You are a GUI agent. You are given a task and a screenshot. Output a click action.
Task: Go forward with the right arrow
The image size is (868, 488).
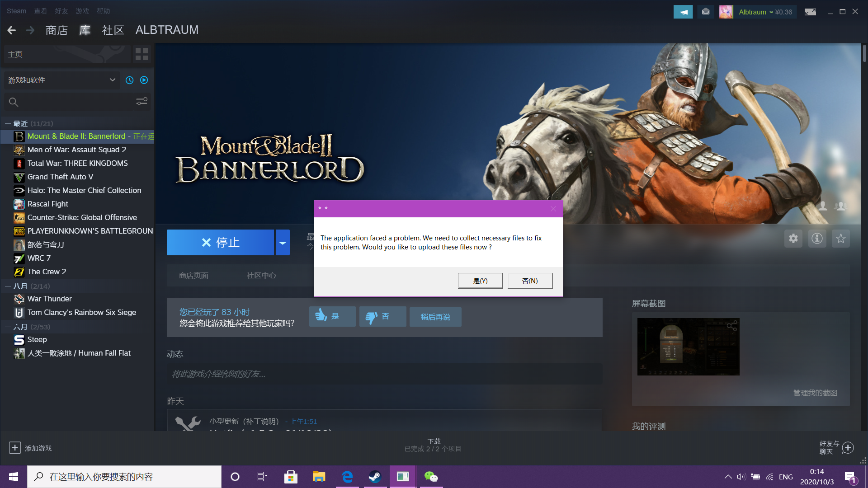click(30, 30)
